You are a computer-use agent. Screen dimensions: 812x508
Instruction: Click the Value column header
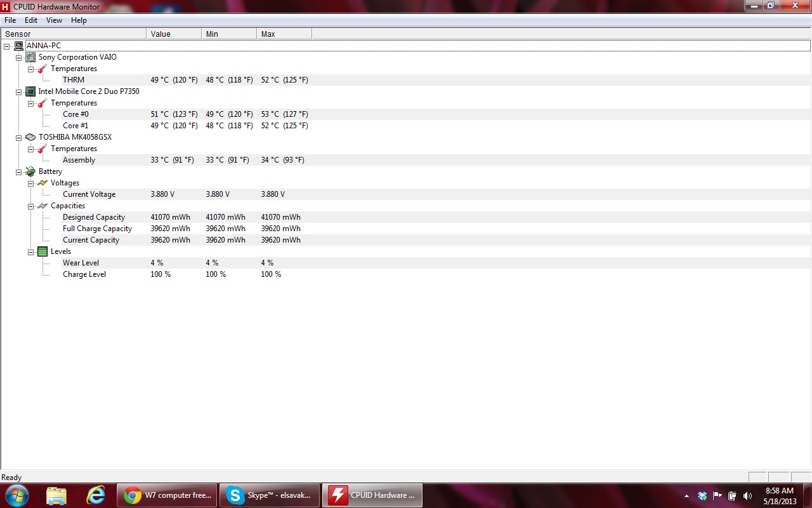(174, 34)
